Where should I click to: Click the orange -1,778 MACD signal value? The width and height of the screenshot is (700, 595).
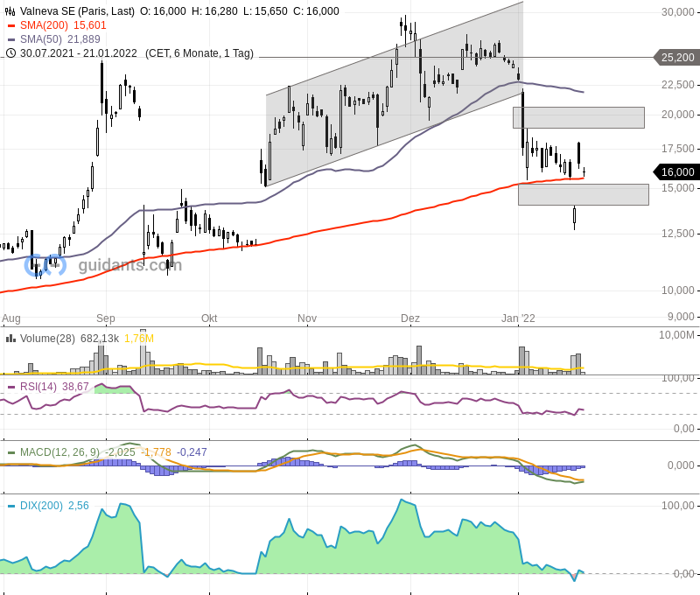click(157, 452)
